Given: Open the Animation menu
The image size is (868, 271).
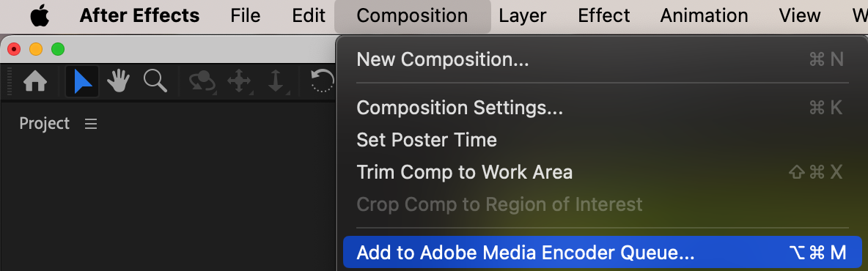Looking at the screenshot, I should tap(704, 15).
